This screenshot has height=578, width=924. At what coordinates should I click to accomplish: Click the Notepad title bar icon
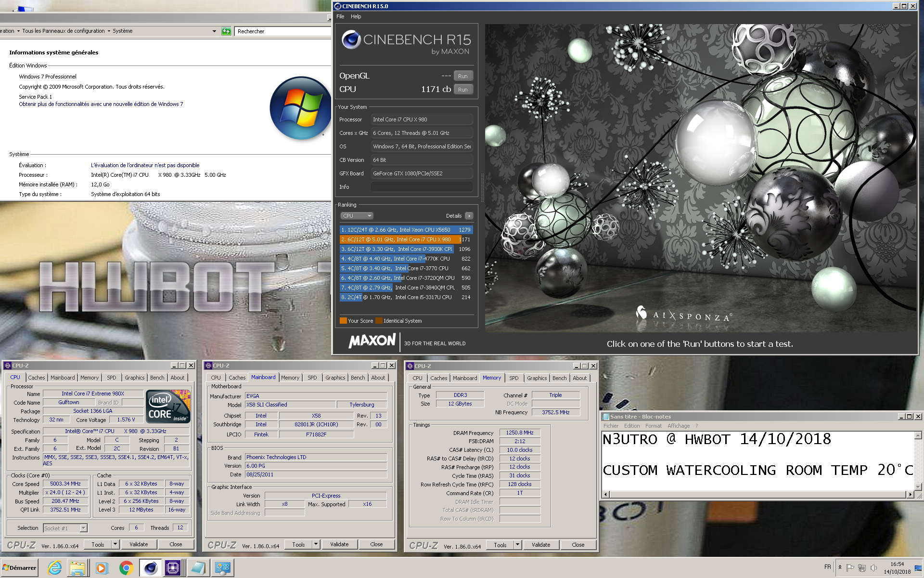tap(606, 417)
